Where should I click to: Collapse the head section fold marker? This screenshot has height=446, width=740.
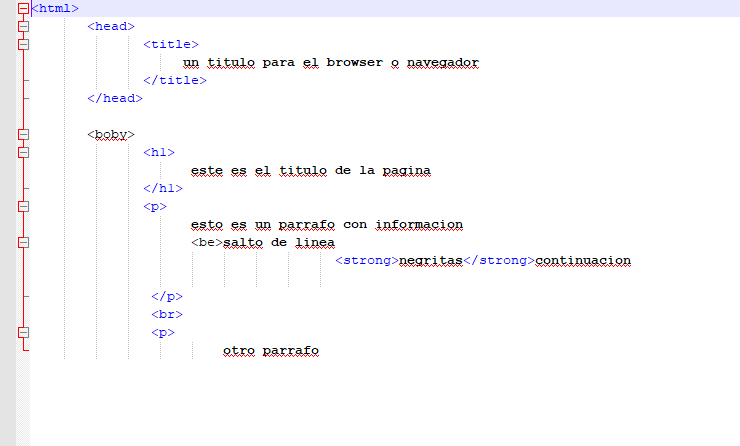pyautogui.click(x=24, y=26)
